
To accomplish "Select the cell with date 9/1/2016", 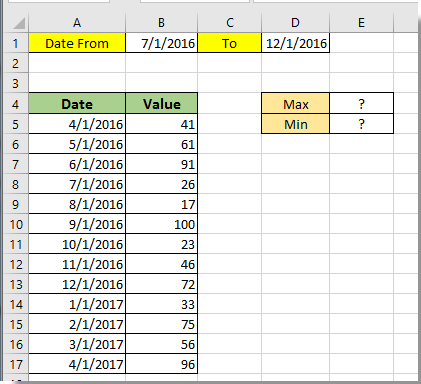I will (77, 224).
